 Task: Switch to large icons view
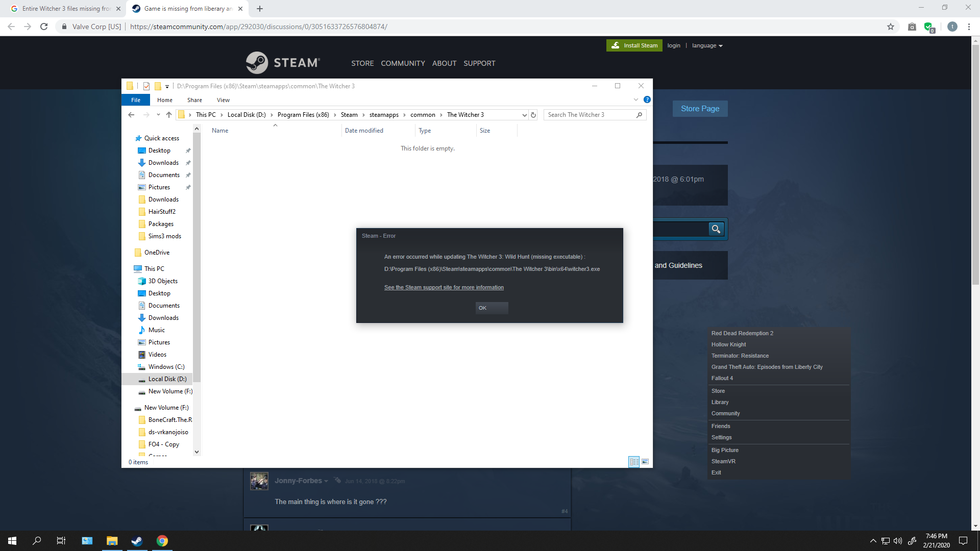click(x=645, y=462)
